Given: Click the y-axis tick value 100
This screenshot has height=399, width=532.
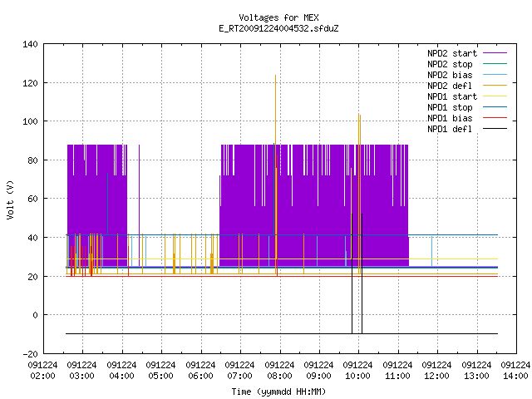Looking at the screenshot, I should coord(30,121).
